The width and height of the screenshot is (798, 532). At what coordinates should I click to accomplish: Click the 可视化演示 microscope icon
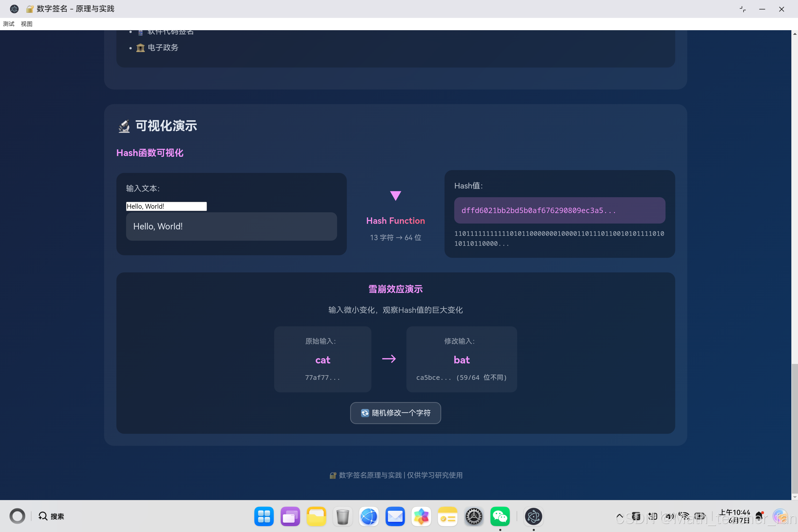(124, 126)
